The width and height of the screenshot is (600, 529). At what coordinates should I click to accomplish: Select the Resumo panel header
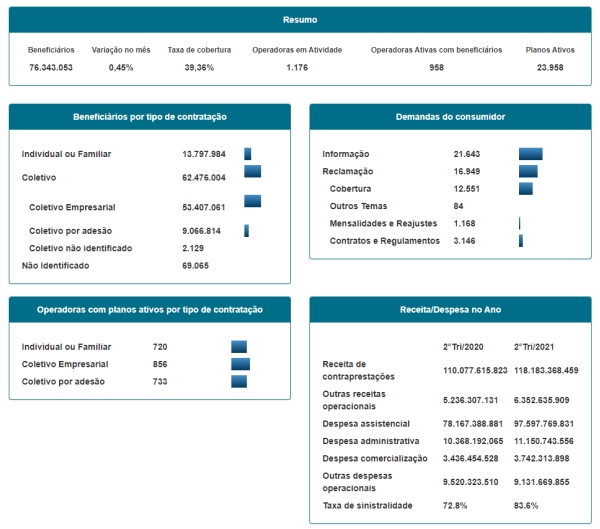pyautogui.click(x=300, y=19)
